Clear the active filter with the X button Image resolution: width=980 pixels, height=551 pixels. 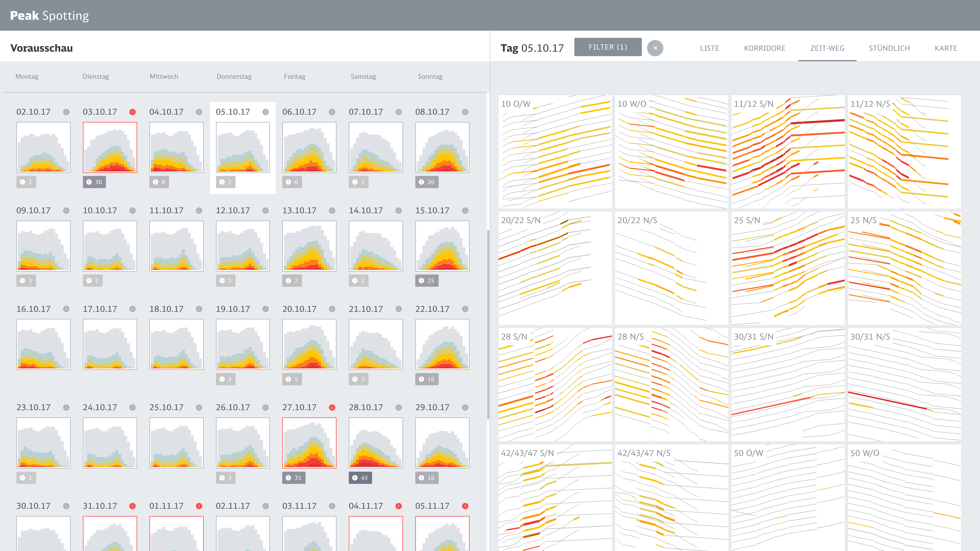pyautogui.click(x=655, y=48)
